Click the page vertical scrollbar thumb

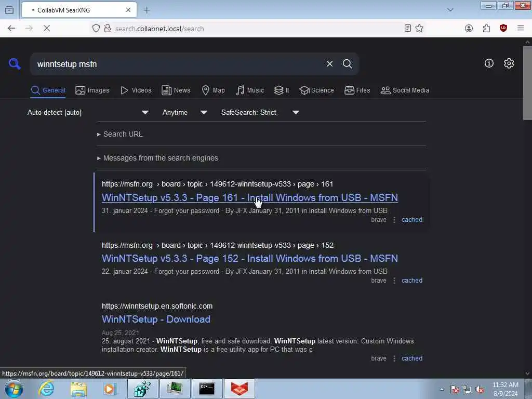[x=527, y=83]
